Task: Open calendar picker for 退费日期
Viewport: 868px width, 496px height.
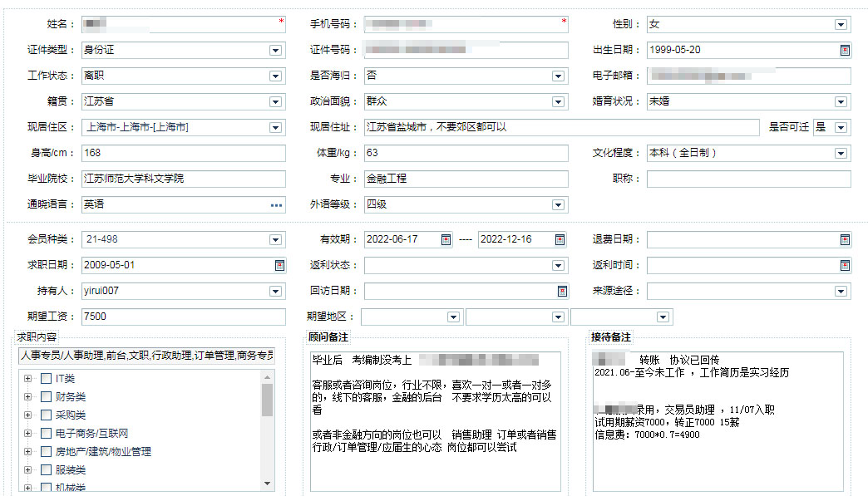Action: (845, 239)
